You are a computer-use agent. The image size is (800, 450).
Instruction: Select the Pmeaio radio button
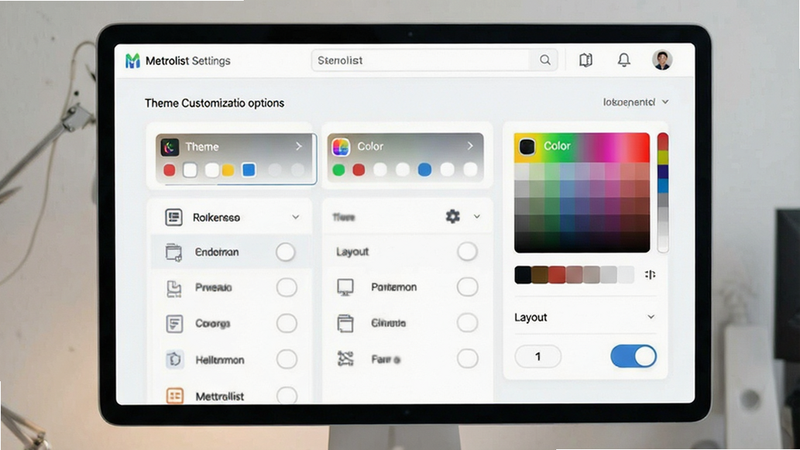(287, 288)
